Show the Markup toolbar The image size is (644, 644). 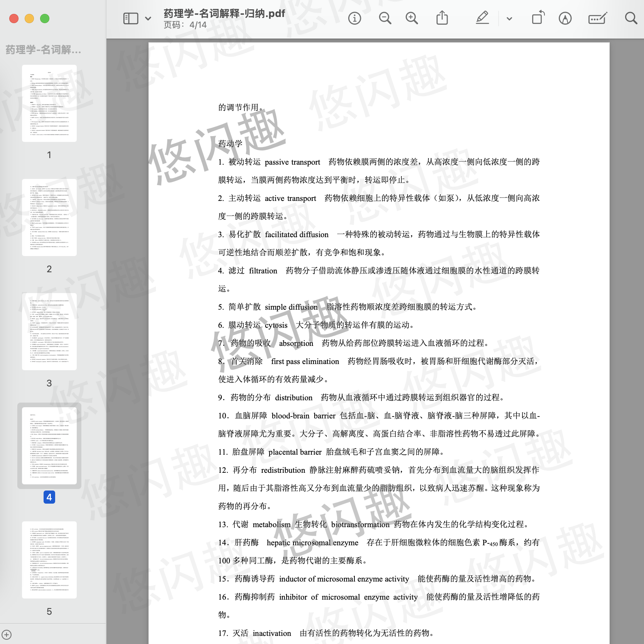(x=565, y=19)
